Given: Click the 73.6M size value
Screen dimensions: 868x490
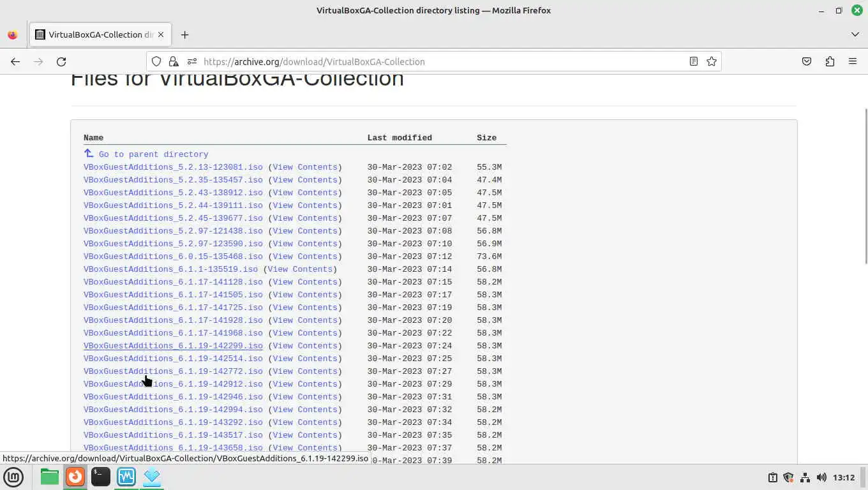Looking at the screenshot, I should (x=489, y=256).
